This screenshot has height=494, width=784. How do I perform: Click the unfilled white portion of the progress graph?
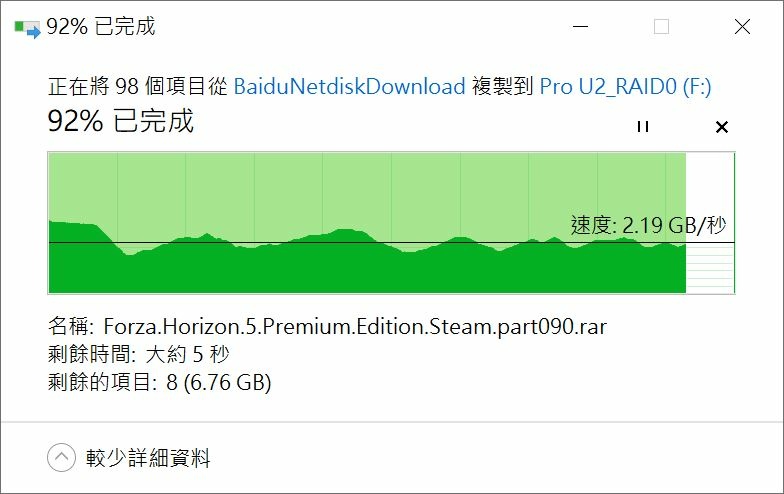point(710,222)
